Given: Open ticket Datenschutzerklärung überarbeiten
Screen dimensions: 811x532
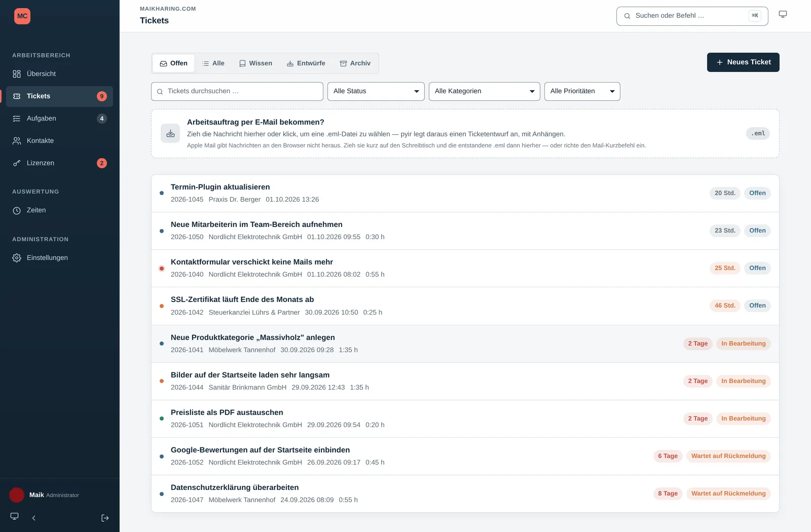Looking at the screenshot, I should click(465, 494).
